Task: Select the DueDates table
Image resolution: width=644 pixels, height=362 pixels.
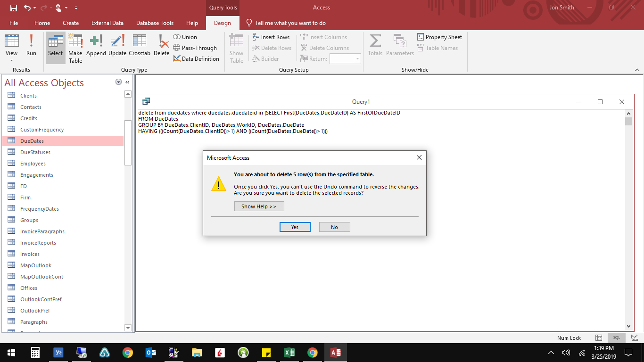Action: pos(63,141)
